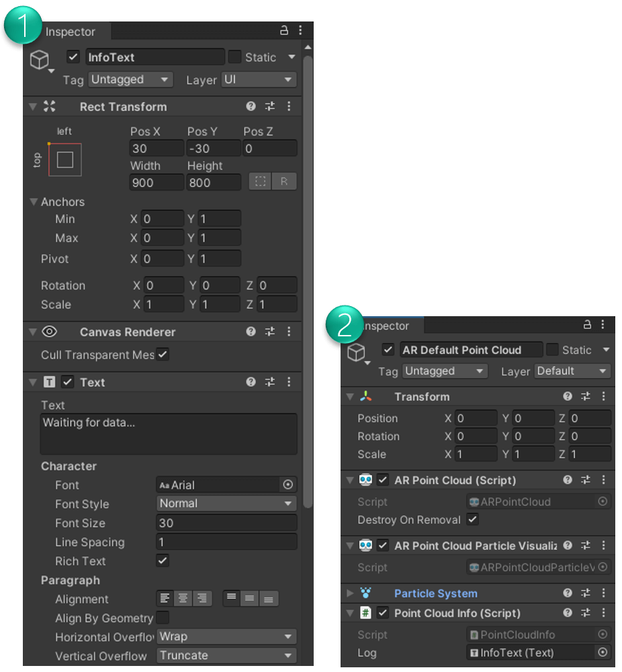
Task: Open the anchor presets square in Rect Transform
Action: point(65,160)
